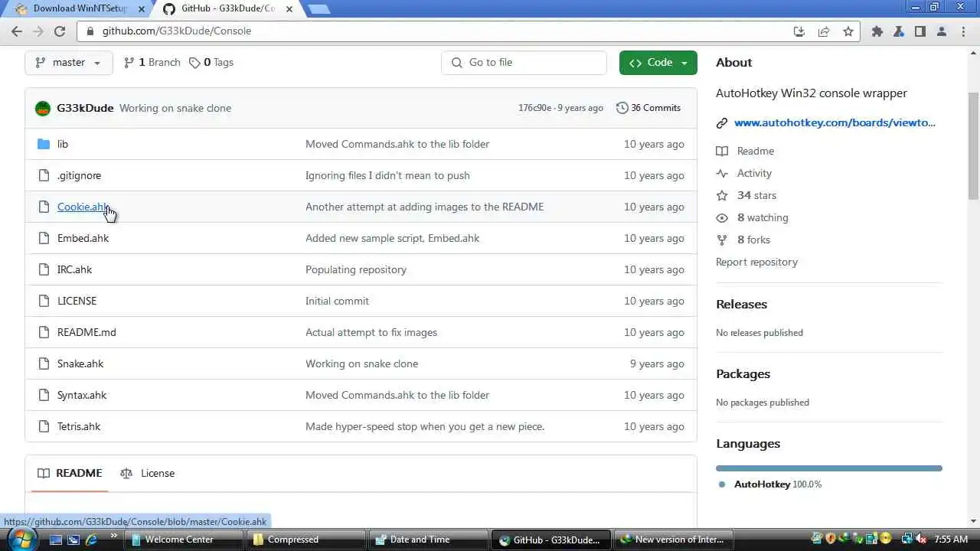The image size is (980, 551).
Task: Select the README tab
Action: (70, 474)
